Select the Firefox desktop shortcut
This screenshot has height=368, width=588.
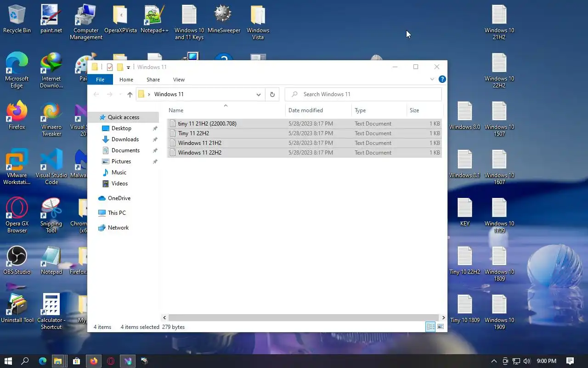click(17, 115)
